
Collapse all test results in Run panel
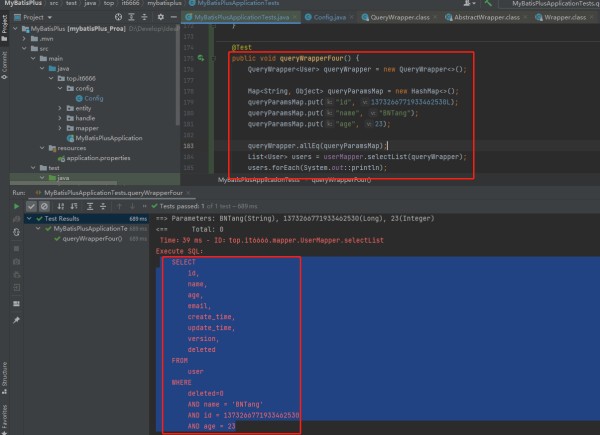[x=103, y=206]
